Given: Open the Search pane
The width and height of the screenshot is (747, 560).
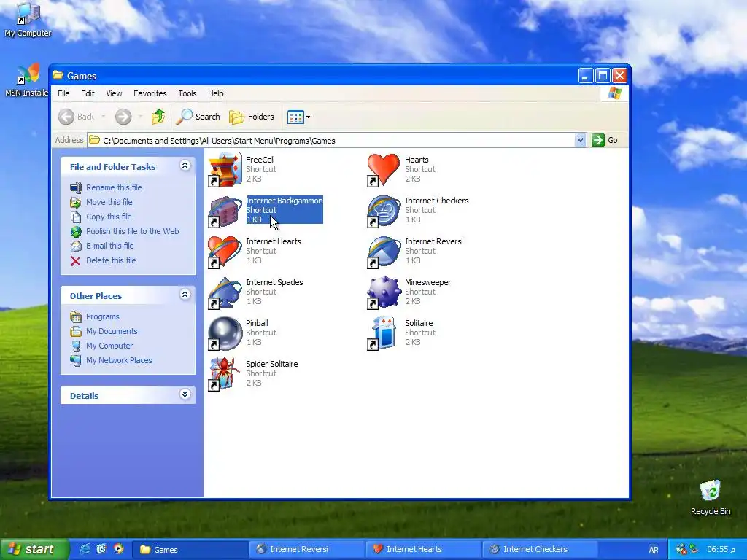Looking at the screenshot, I should coord(198,117).
